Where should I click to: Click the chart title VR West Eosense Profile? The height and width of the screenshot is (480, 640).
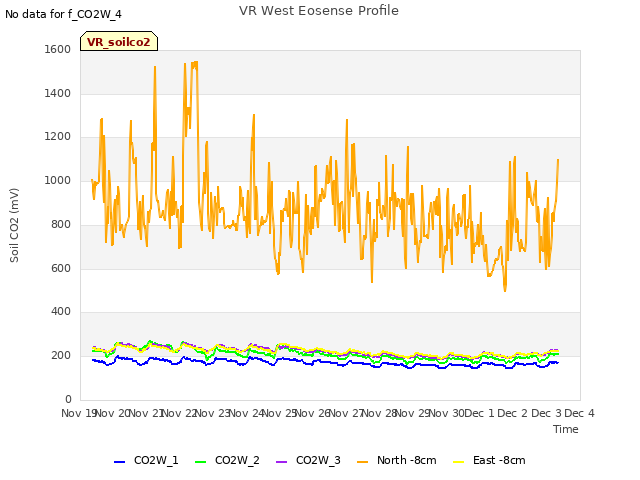coord(319,11)
